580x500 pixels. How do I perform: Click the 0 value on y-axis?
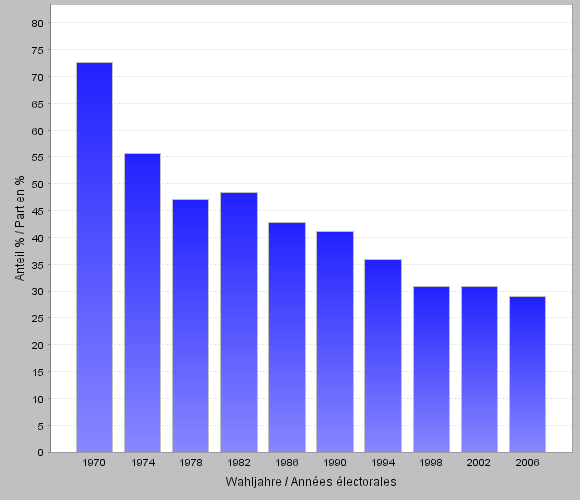[x=41, y=452]
